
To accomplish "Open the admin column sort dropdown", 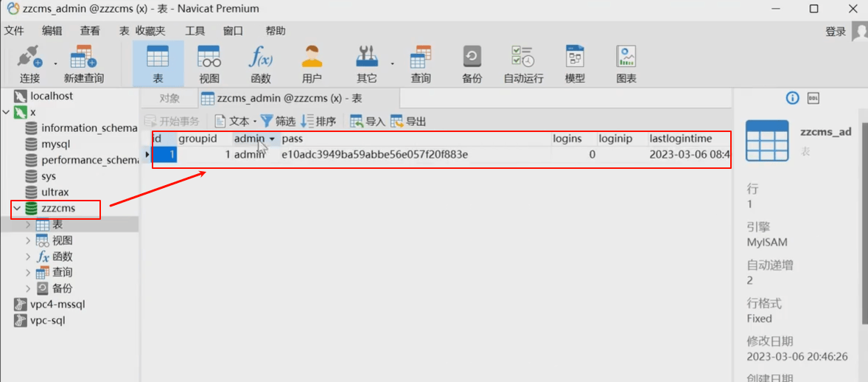I will coord(272,139).
